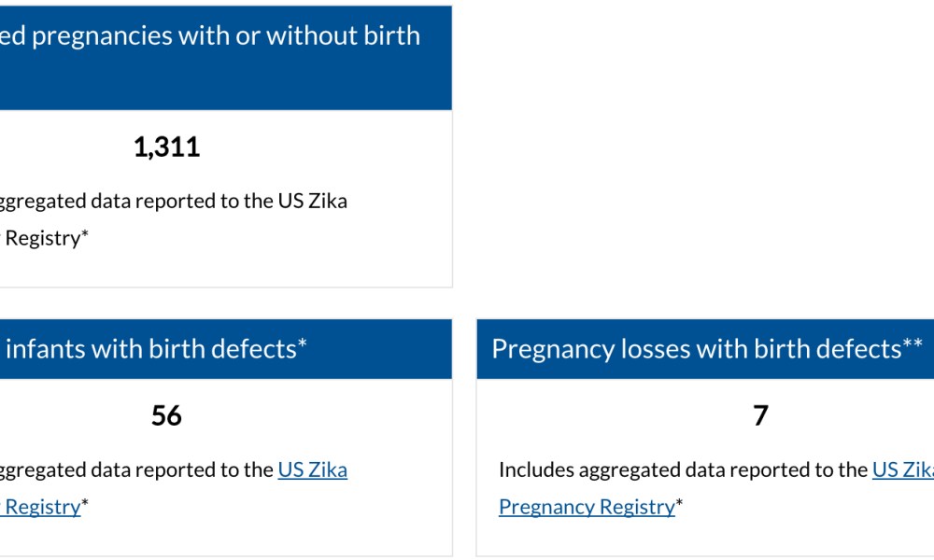The image size is (934, 560).
Task: Open the underlined "Registry" link below the 56 count
Action: (x=42, y=507)
